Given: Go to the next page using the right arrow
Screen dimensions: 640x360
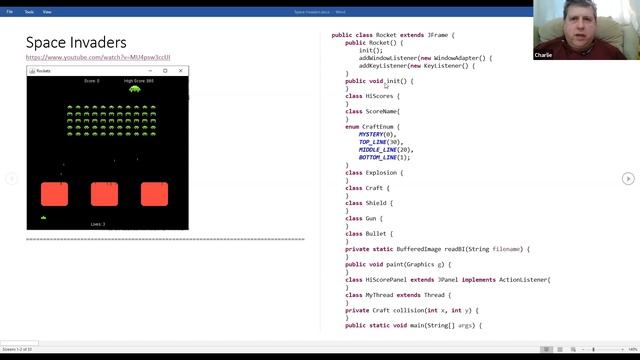Looking at the screenshot, I should pos(628,178).
